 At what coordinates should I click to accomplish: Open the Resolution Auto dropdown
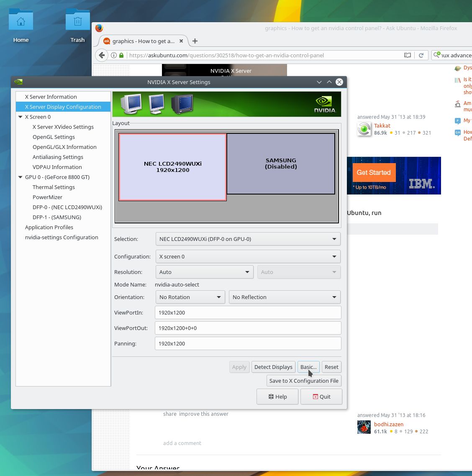[x=204, y=272]
